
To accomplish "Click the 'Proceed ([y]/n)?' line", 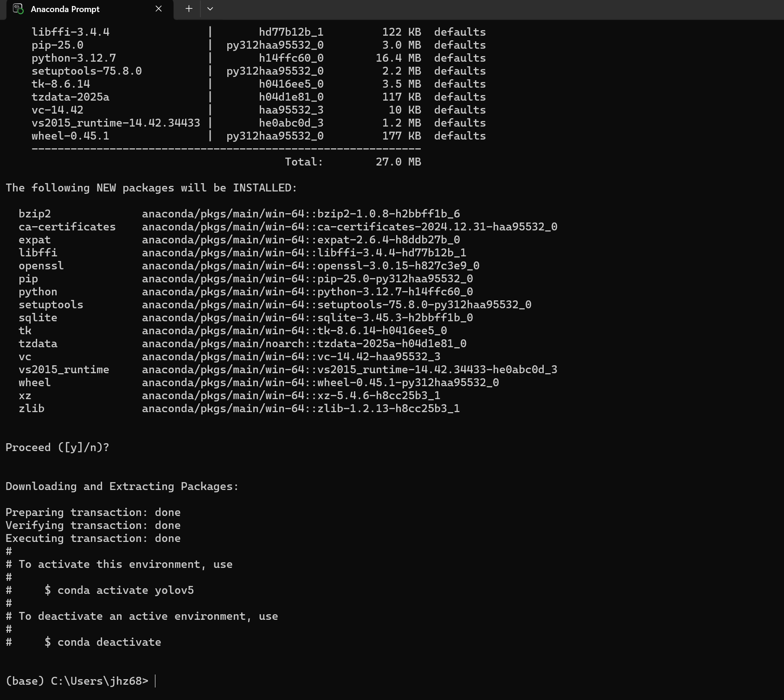I will 58,447.
